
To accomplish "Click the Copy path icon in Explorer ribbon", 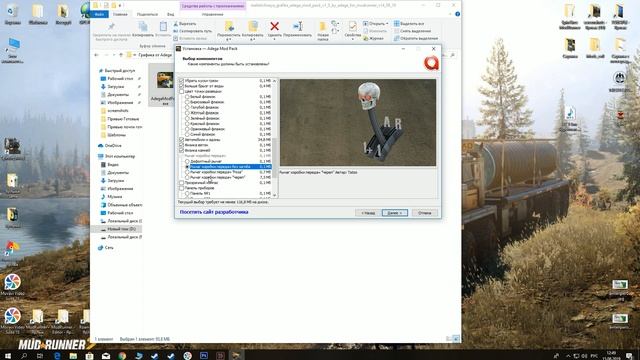I will [176, 31].
